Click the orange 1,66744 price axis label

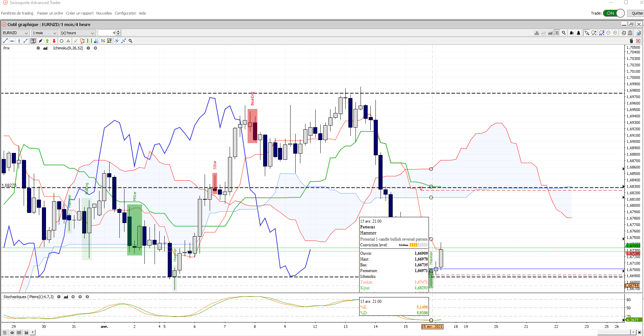pos(632,286)
